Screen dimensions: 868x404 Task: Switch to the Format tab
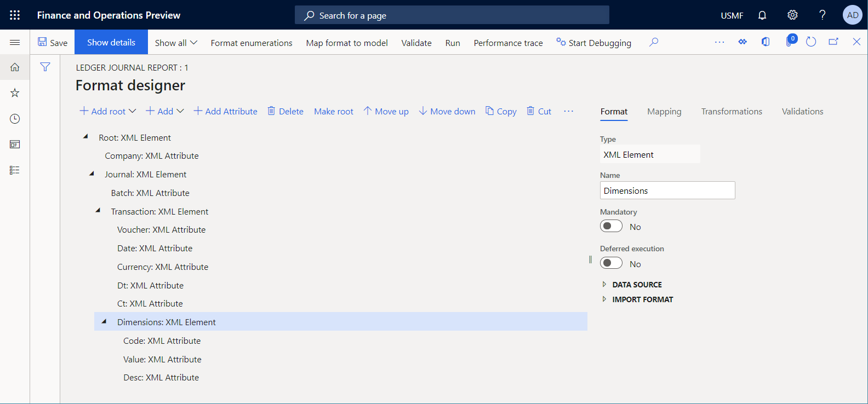click(x=614, y=112)
